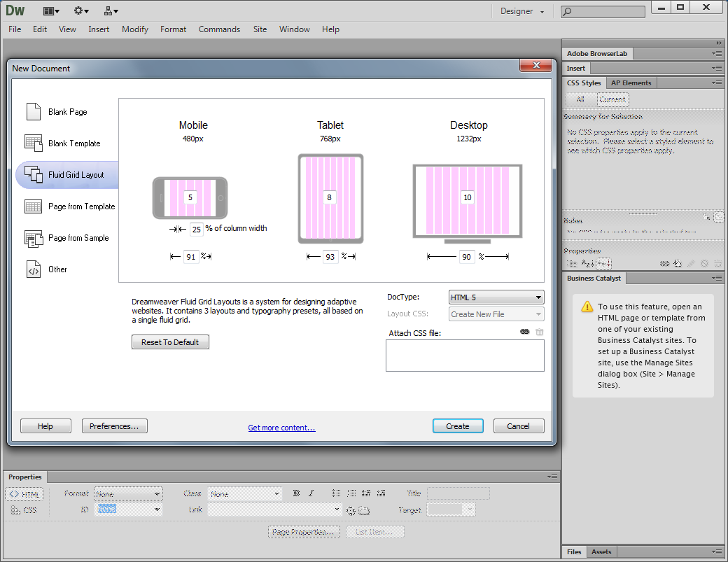
Task: Click the Other code file icon
Action: click(34, 269)
